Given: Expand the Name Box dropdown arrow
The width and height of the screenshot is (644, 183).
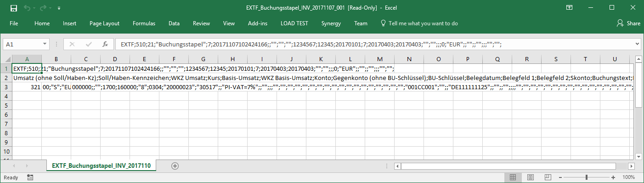Looking at the screenshot, I should coord(45,44).
